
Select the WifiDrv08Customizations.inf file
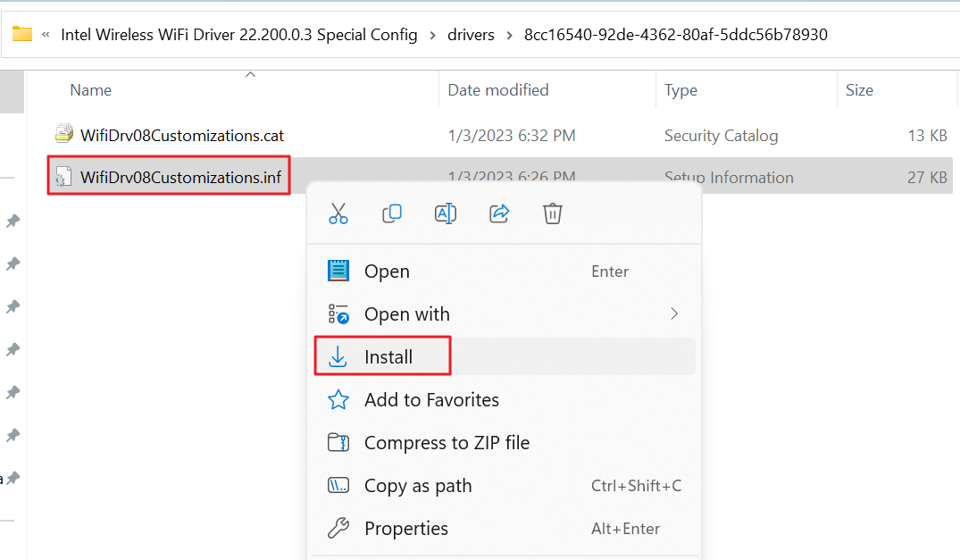pos(180,178)
